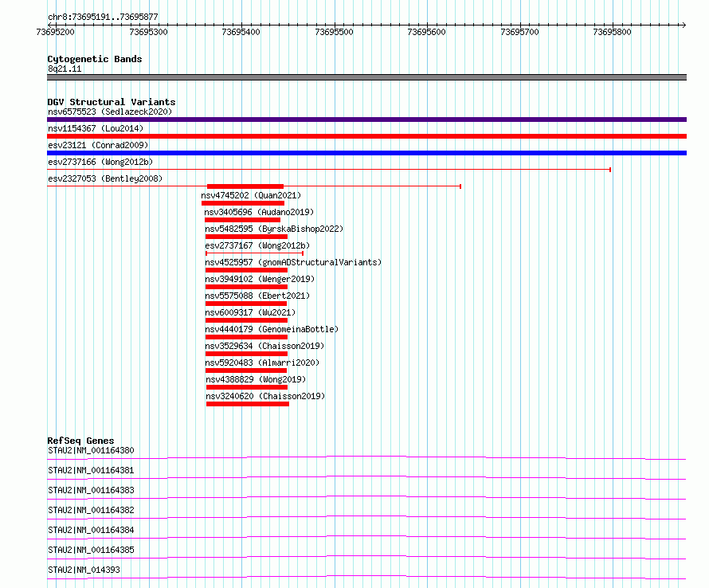Open the nsv1154367 (Lou2014) variant label

[96, 128]
